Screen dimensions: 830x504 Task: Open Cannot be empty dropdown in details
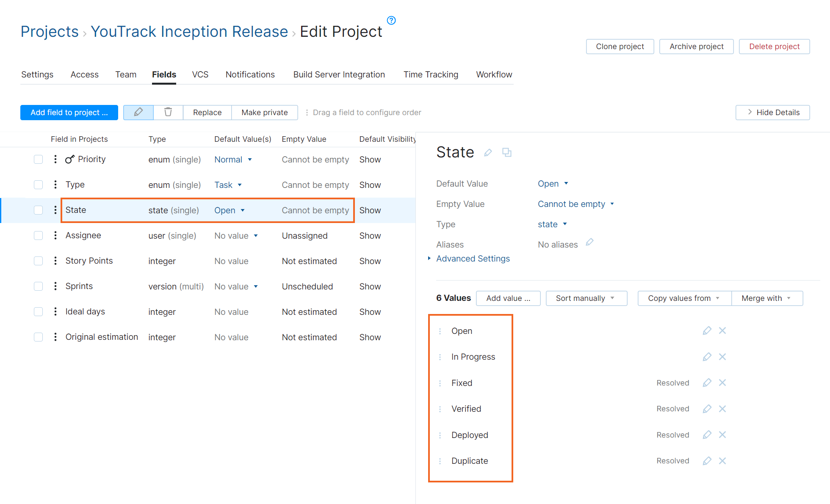pyautogui.click(x=575, y=204)
